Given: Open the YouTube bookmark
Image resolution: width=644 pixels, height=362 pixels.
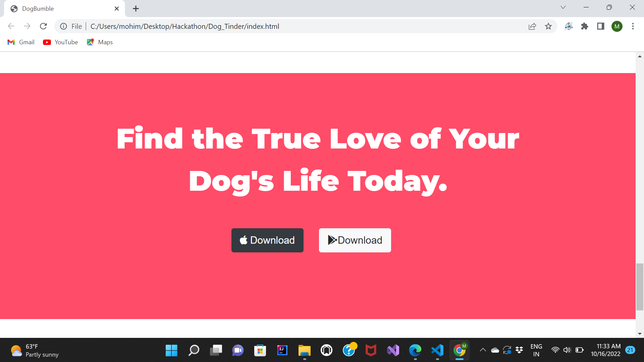Looking at the screenshot, I should pyautogui.click(x=60, y=42).
